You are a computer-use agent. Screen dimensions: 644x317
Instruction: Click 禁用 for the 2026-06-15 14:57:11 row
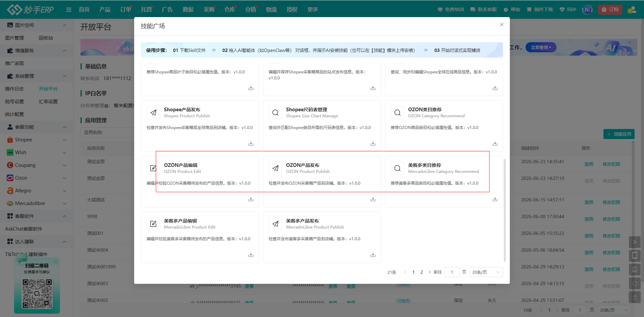589,202
